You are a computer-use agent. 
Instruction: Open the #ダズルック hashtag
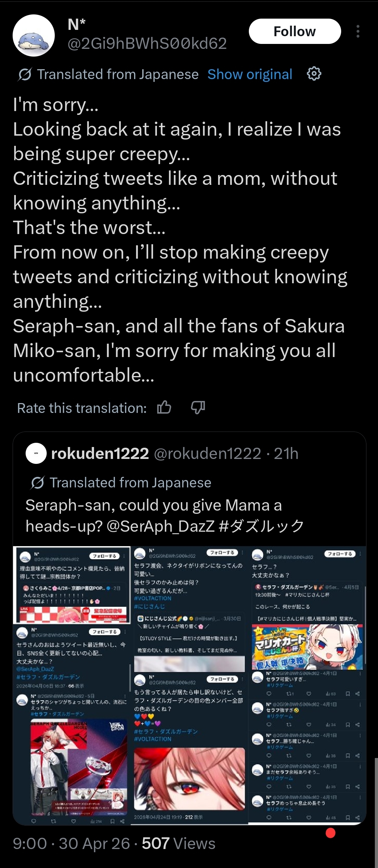[x=261, y=526]
